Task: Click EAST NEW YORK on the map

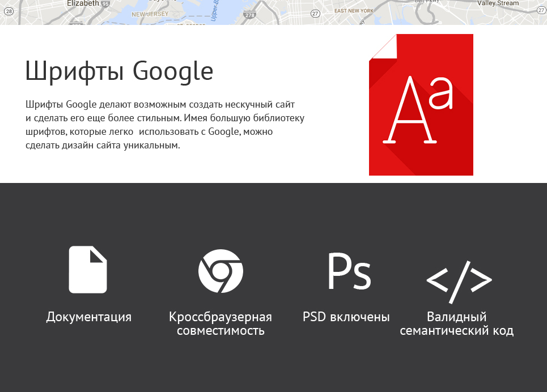Action: (354, 11)
